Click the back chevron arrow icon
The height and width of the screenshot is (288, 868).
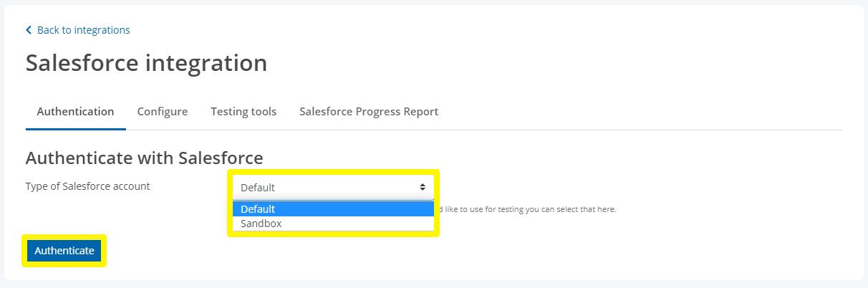[29, 30]
